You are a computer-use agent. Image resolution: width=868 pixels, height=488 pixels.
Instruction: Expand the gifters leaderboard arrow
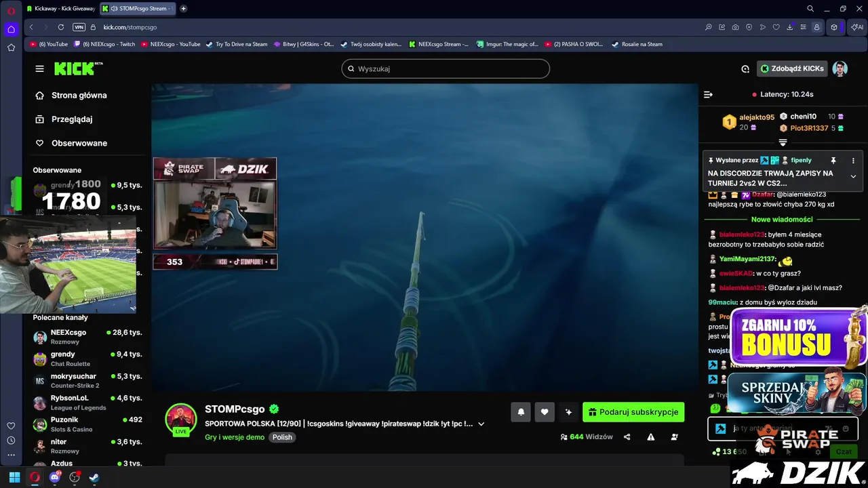tap(783, 142)
